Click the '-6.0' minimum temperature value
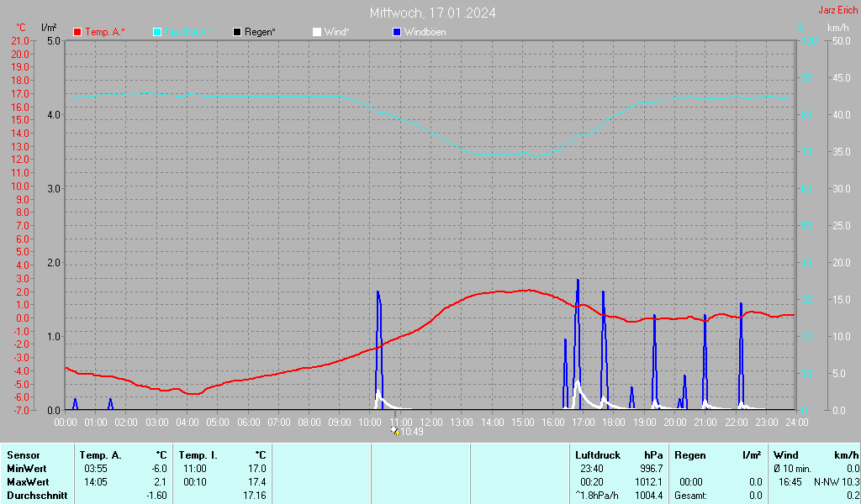Screen dimensions: 861x504 coord(159,469)
